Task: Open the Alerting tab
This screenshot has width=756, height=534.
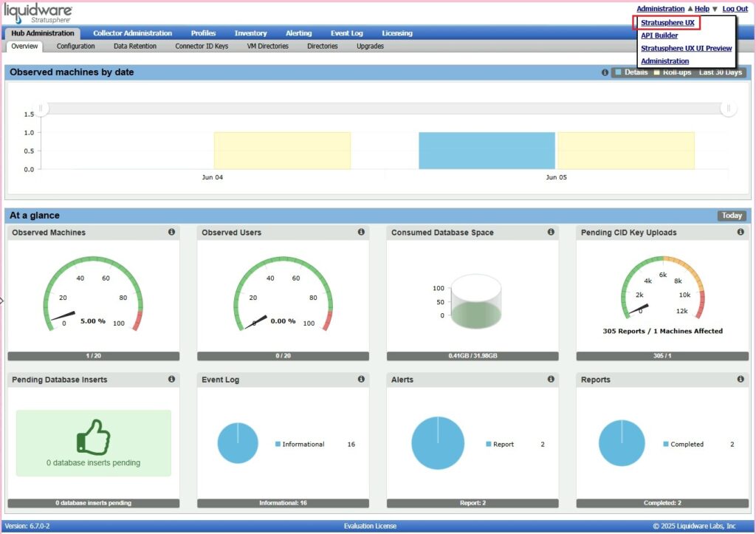Action: pos(298,33)
